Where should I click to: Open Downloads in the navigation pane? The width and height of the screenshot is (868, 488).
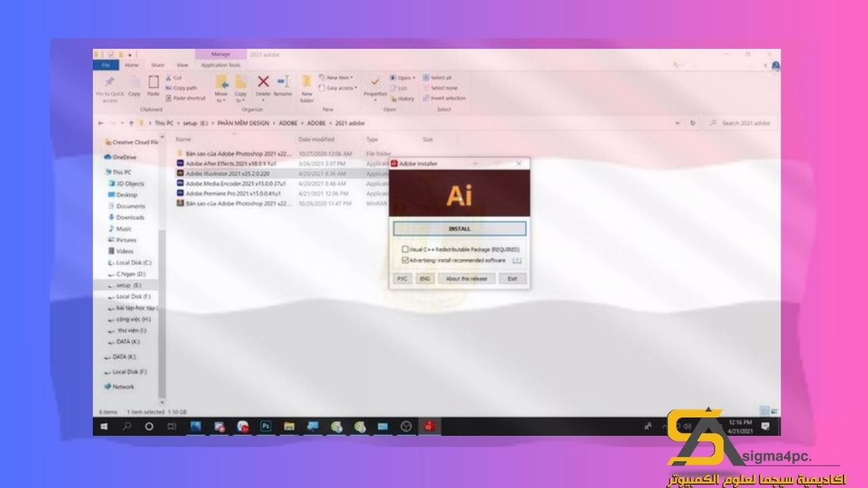pyautogui.click(x=126, y=218)
